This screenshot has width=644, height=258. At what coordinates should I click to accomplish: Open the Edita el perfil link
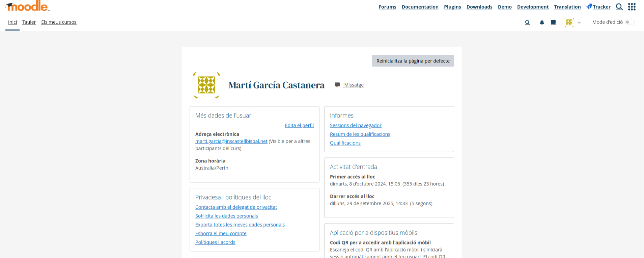[299, 125]
